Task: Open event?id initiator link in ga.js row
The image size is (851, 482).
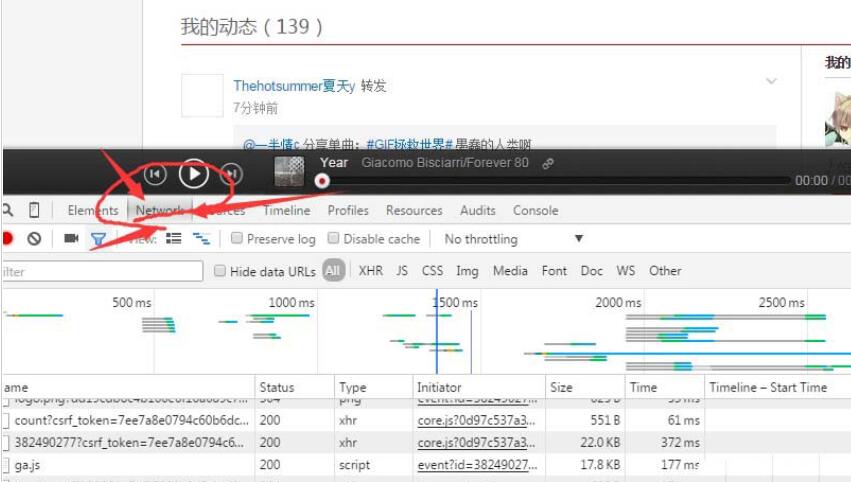Action: click(478, 465)
